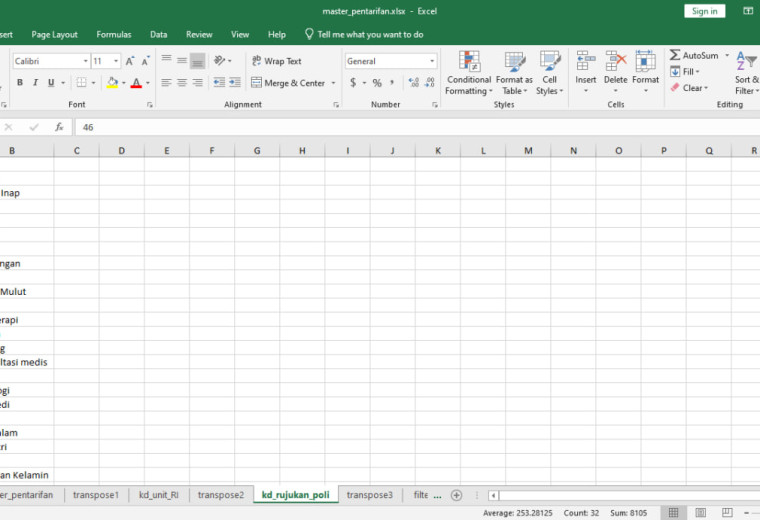Apply AutoSum to selection

694,55
